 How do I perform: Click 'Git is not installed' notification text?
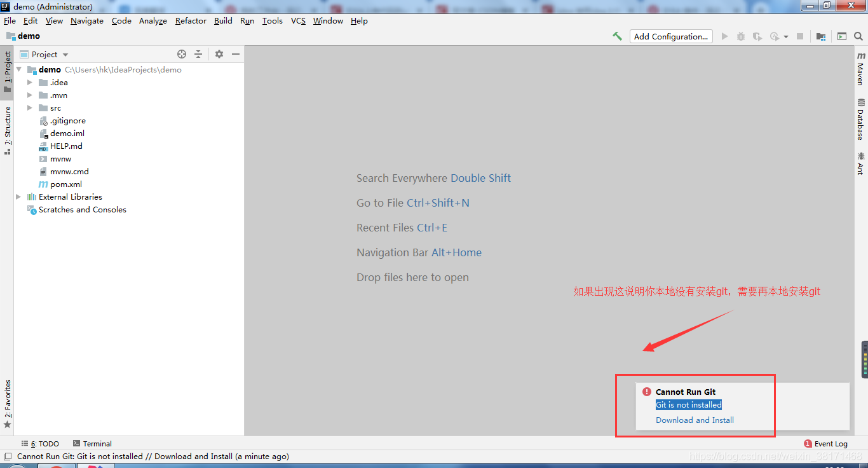point(689,404)
